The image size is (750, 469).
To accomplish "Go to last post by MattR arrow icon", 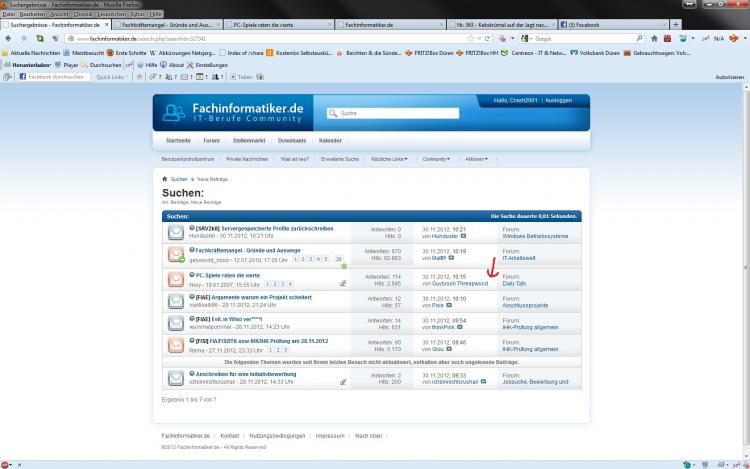I will point(451,258).
